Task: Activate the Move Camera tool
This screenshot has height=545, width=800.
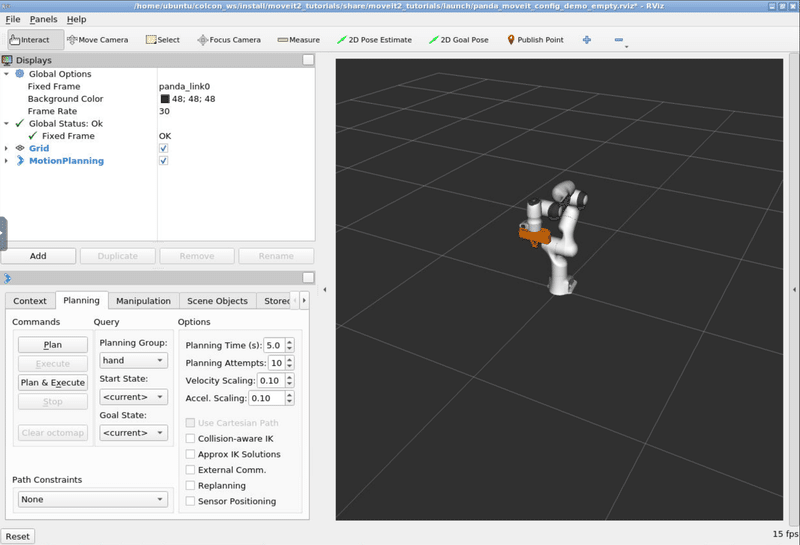Action: pos(97,40)
